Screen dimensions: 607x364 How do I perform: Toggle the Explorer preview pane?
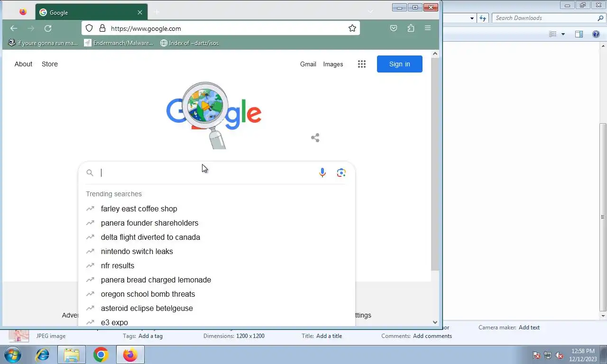tap(579, 34)
